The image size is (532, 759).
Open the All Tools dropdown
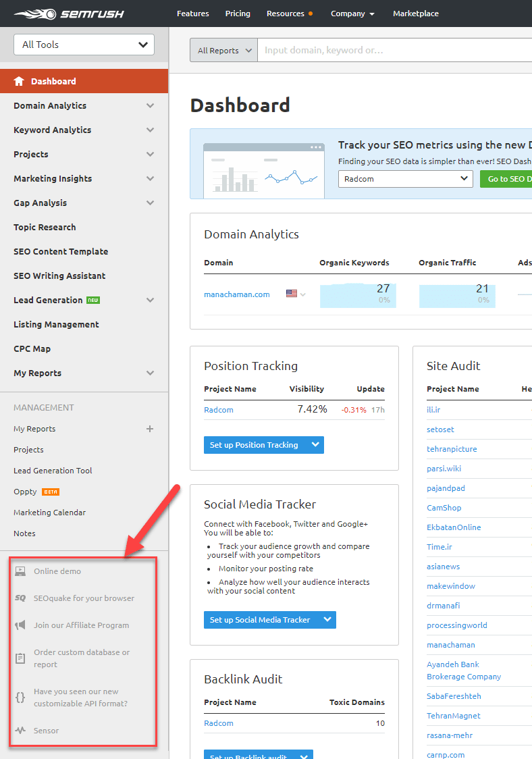pyautogui.click(x=84, y=45)
